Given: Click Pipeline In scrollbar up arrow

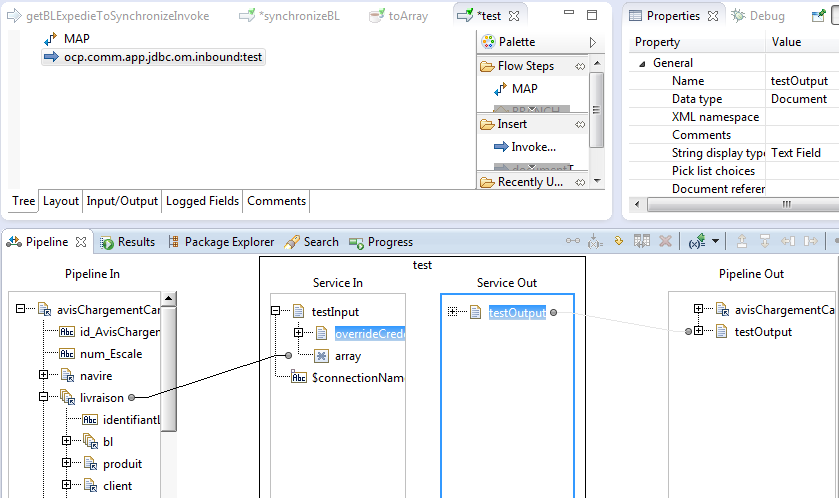Looking at the screenshot, I should 169,299.
